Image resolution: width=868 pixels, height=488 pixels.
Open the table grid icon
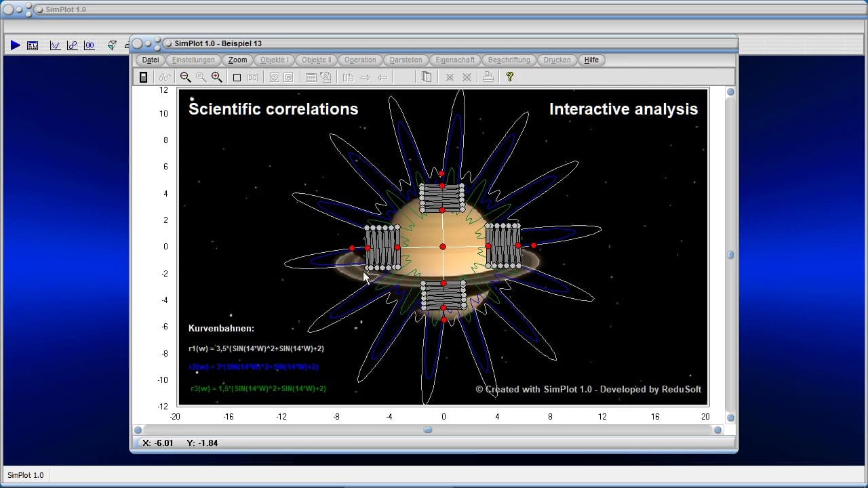[x=311, y=77]
